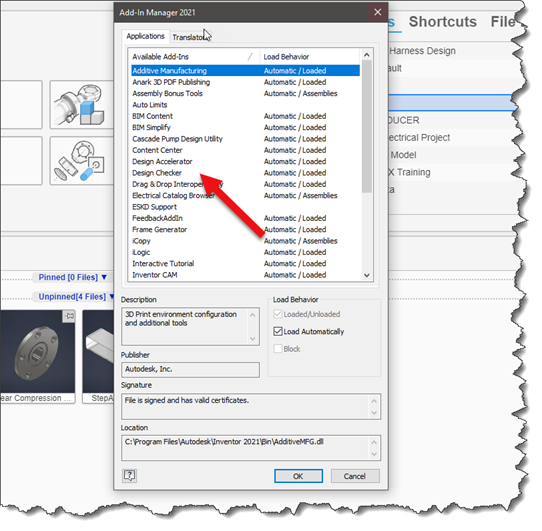Expand the Pinned [0 Files] section

(x=73, y=277)
